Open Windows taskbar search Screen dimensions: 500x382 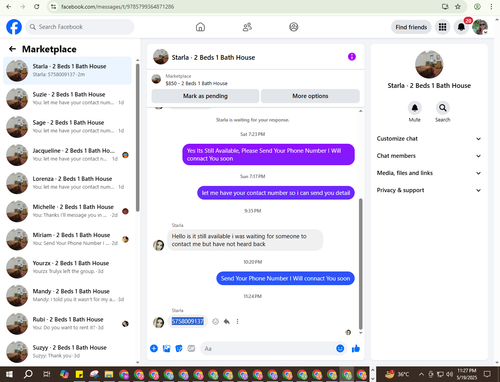28,374
